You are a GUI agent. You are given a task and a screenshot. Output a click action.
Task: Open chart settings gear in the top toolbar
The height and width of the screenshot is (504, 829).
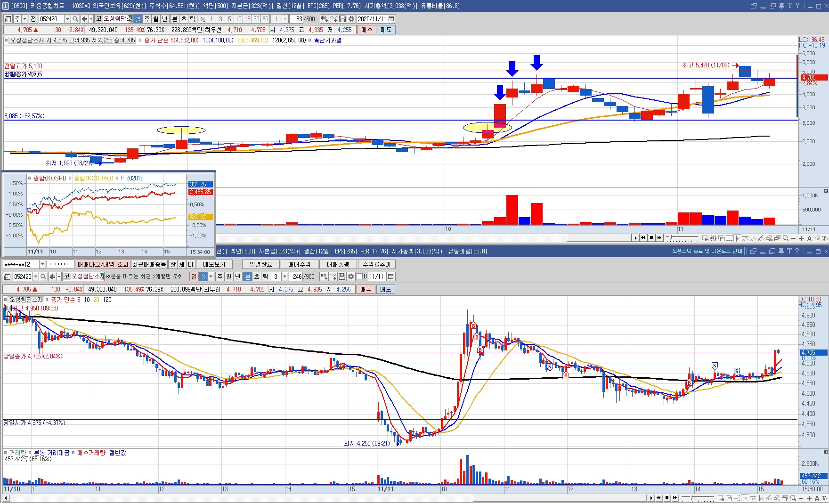351,19
